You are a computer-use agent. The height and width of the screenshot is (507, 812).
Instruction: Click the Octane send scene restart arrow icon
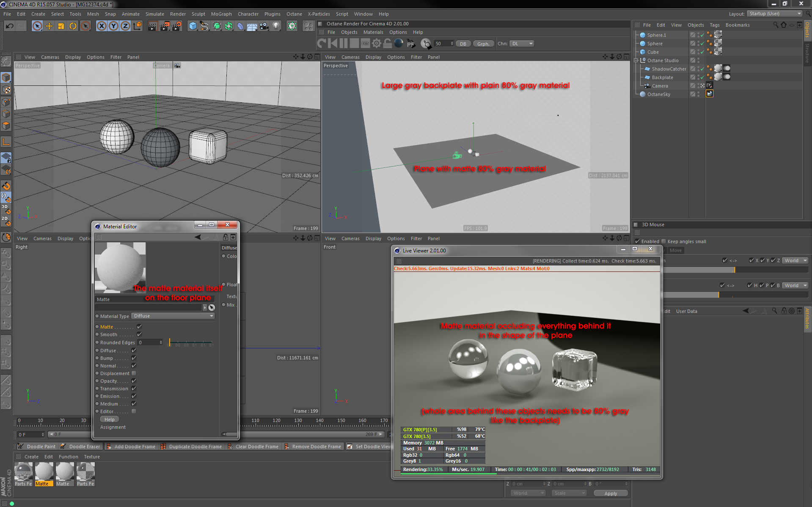click(322, 43)
